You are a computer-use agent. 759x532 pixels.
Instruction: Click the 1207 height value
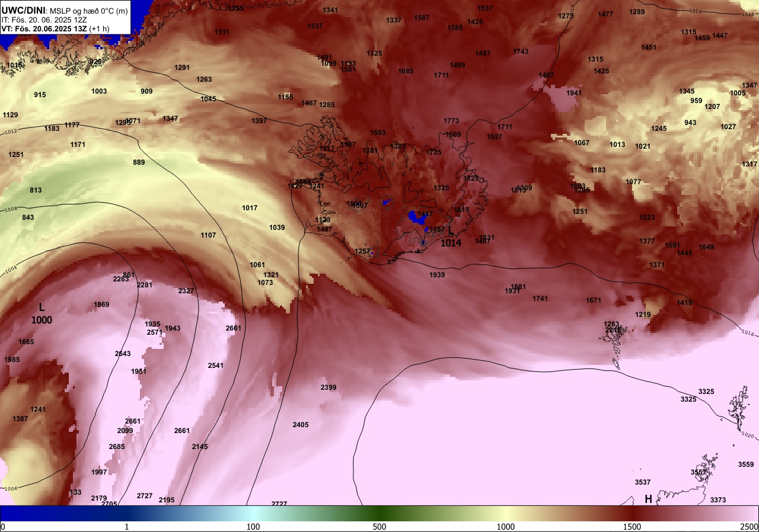(712, 107)
